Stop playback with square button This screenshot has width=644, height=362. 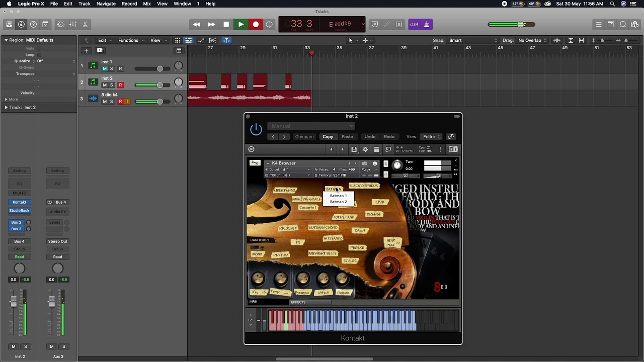[x=226, y=24]
